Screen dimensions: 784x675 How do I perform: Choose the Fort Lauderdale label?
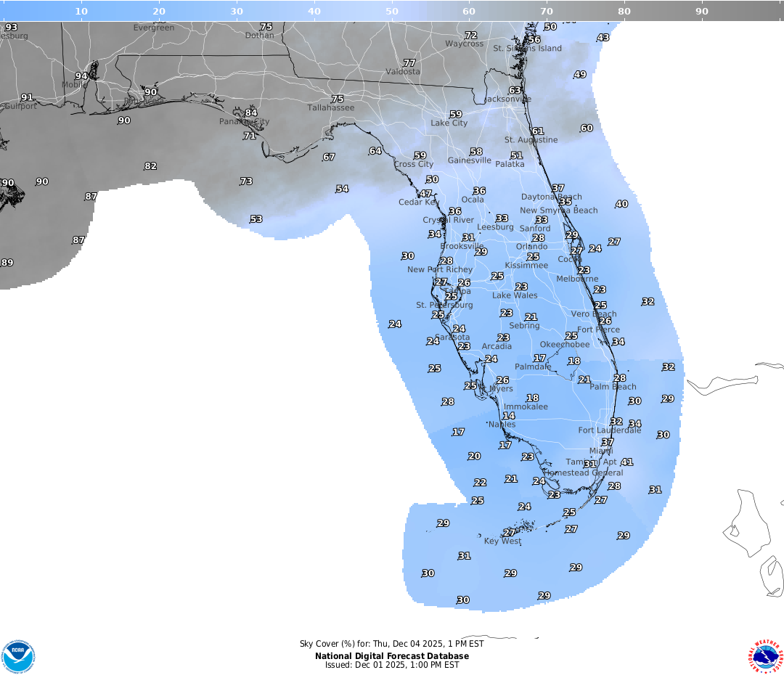pyautogui.click(x=609, y=430)
